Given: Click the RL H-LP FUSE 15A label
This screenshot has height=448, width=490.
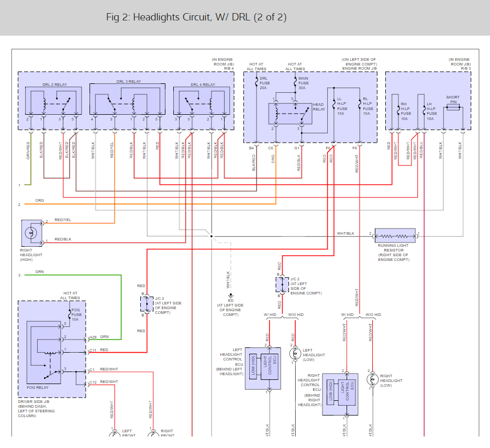Looking at the screenshot, I should point(368,106).
